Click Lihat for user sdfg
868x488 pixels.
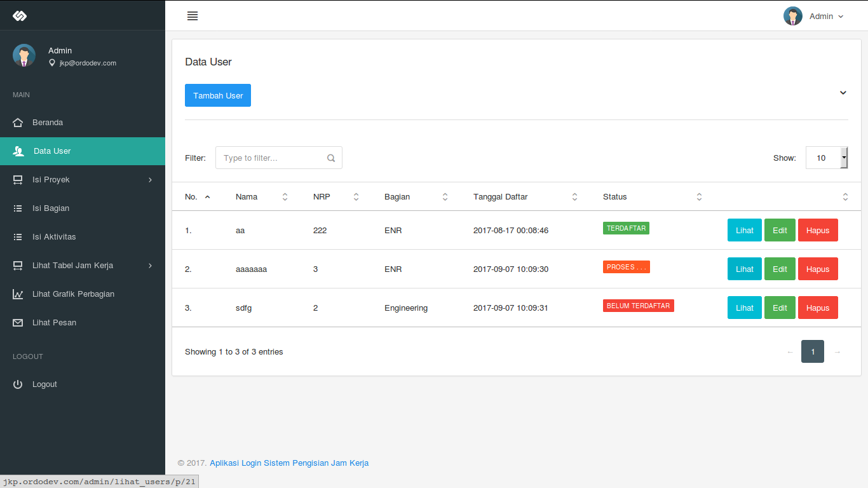[x=745, y=308]
